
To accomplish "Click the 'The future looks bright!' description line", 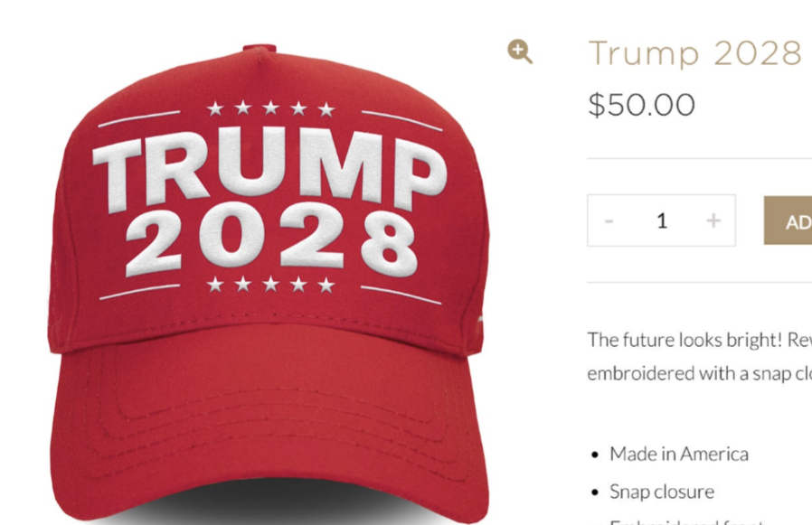I will tap(700, 340).
